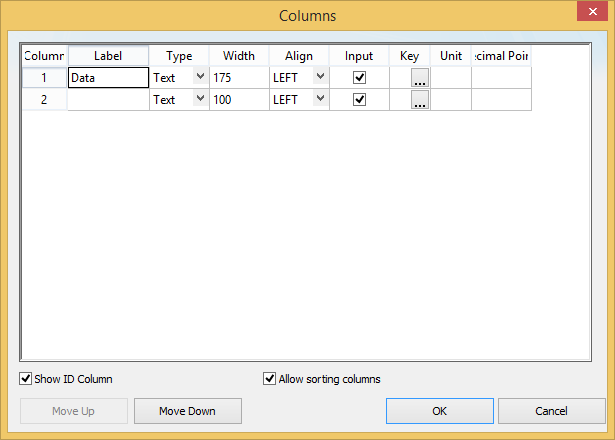
Task: Dismiss dialog with Cancel button
Action: [551, 411]
